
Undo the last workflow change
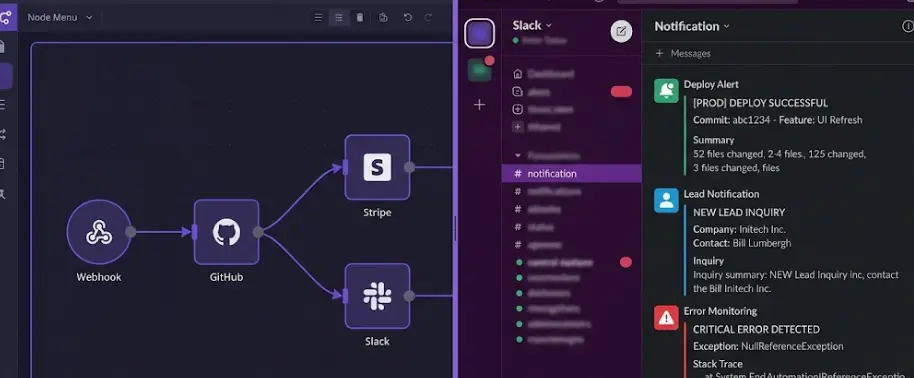pos(407,18)
